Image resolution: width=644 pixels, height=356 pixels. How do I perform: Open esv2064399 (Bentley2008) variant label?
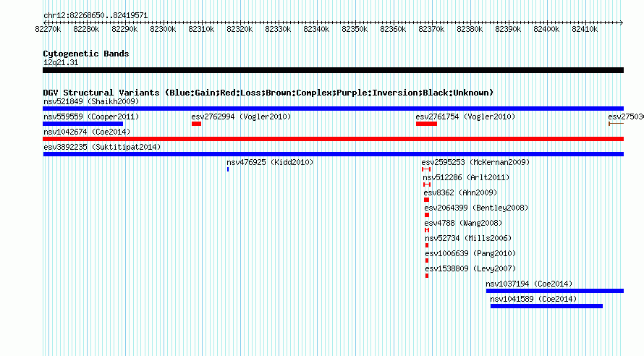(476, 208)
